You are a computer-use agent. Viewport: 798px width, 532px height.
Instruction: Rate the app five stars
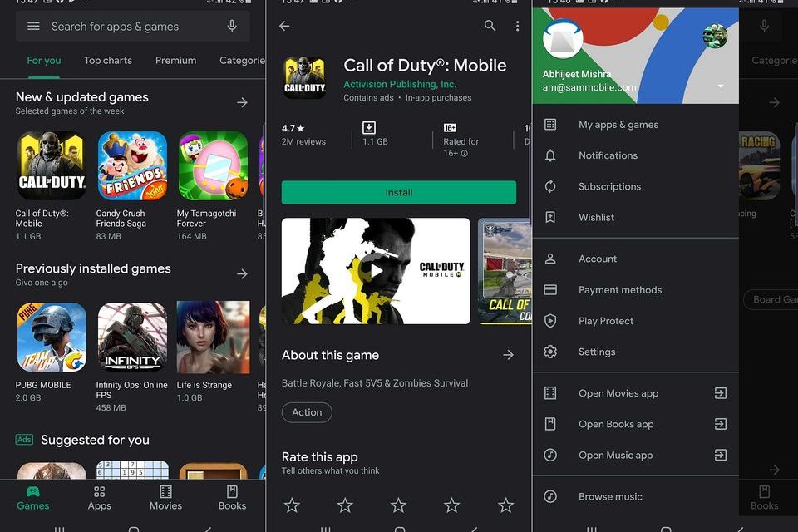click(505, 505)
